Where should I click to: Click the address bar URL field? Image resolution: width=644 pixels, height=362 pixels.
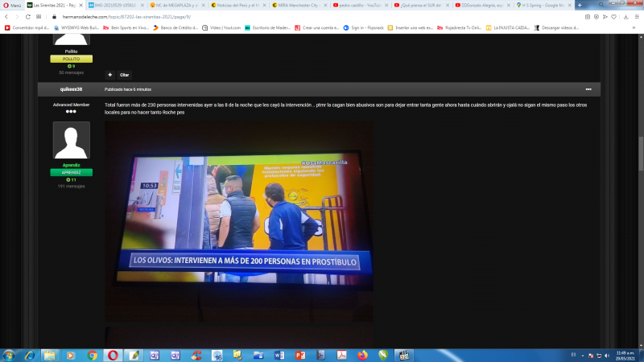point(322,16)
